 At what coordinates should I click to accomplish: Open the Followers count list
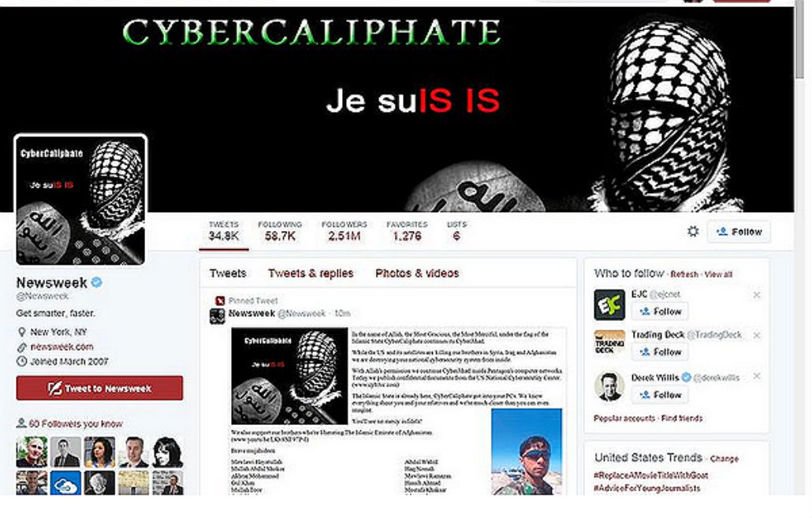click(x=344, y=231)
